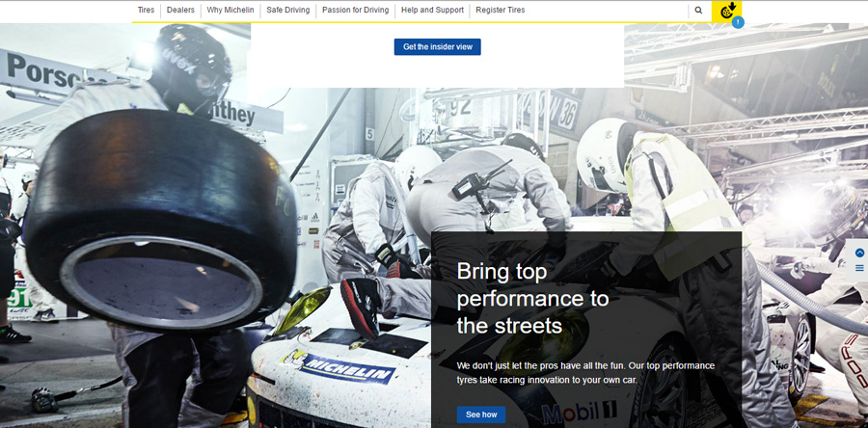Click the See how button
The width and height of the screenshot is (868, 428).
coord(480,415)
